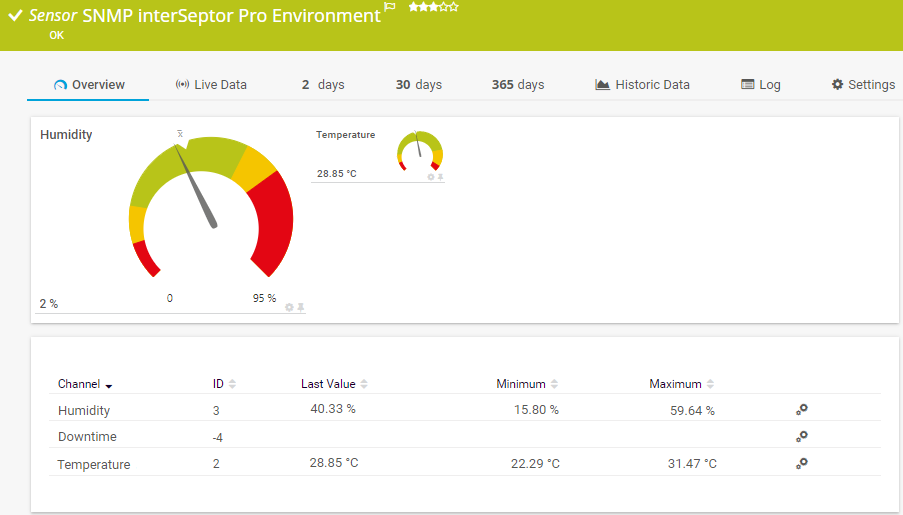This screenshot has height=515, width=903.
Task: Set priority with the fifth star
Action: click(x=455, y=7)
